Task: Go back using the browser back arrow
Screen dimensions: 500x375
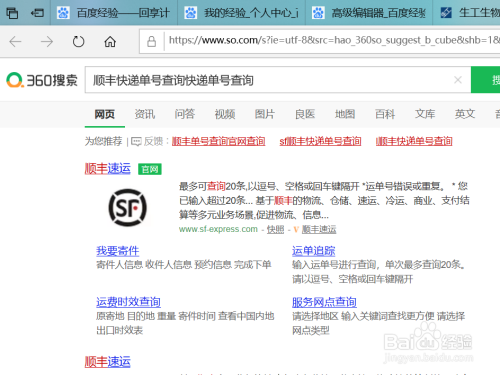Action: (x=15, y=42)
